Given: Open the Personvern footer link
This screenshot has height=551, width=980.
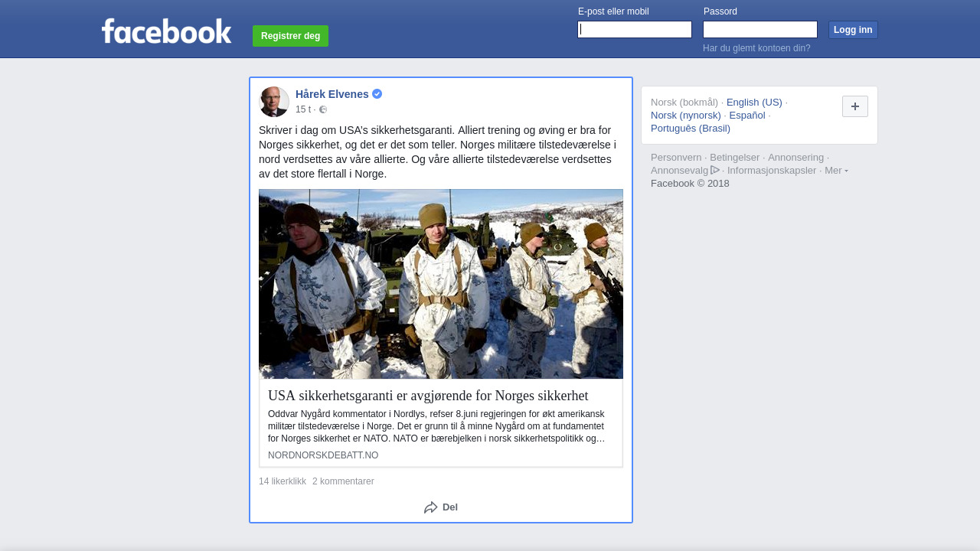Looking at the screenshot, I should (676, 158).
